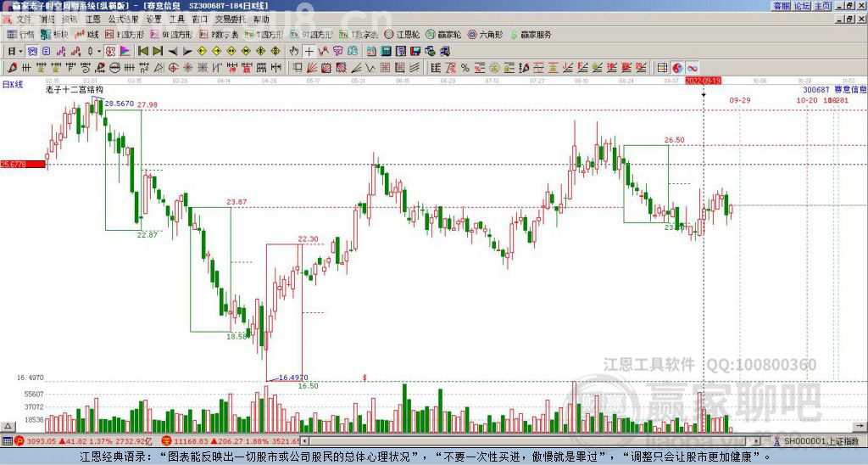Select the red fan lines tool
This screenshot has height=465, width=868.
click(310, 68)
